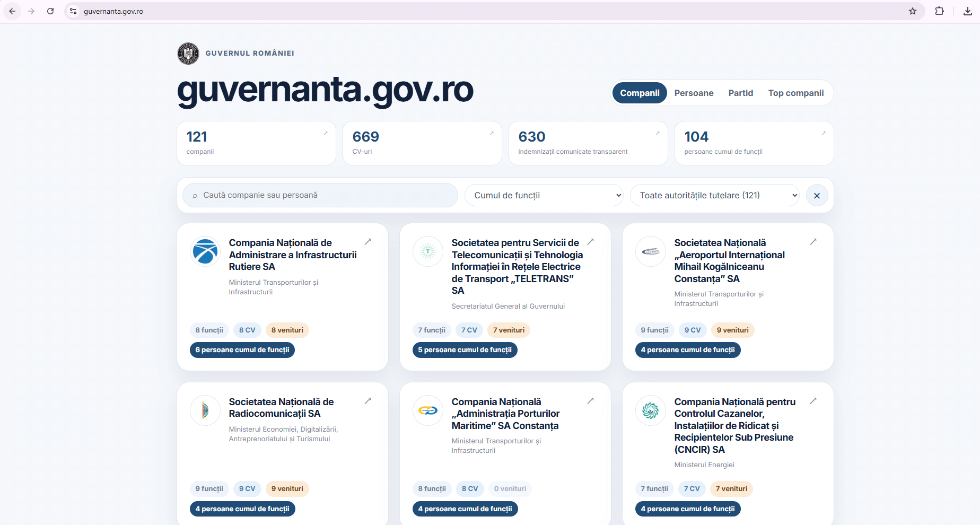The width and height of the screenshot is (980, 525).
Task: Open arrow on 630 indemnizații stat card
Action: [658, 133]
